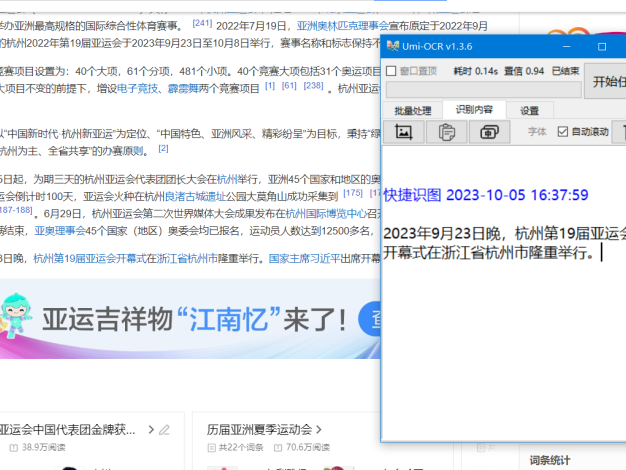
Task: Click the 38.9万阅读 read count
Action: [x=44, y=448]
